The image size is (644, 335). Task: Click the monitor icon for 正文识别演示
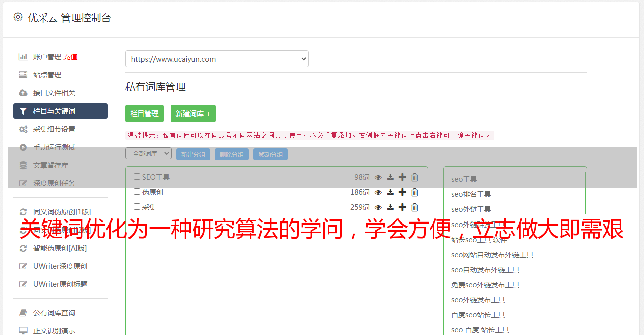(x=23, y=331)
